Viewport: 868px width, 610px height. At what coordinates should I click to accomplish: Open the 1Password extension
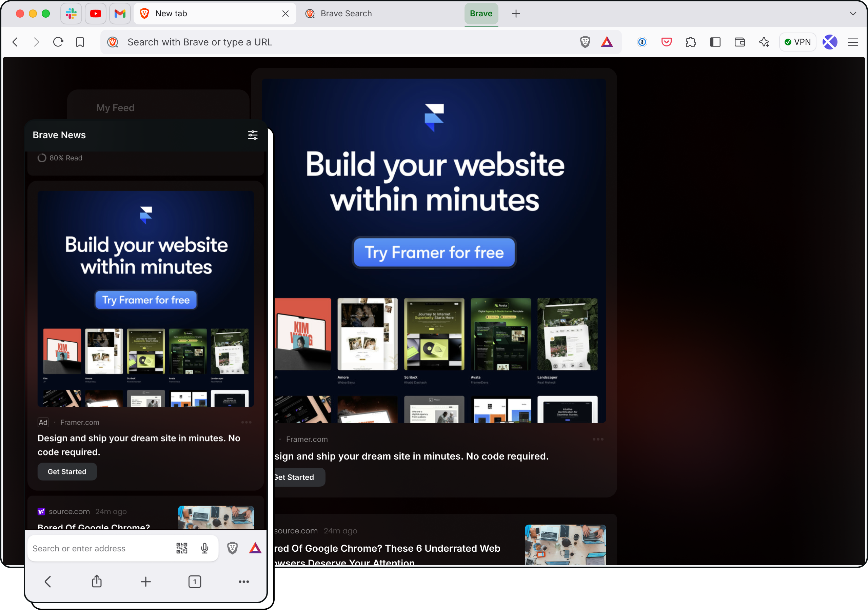tap(642, 42)
